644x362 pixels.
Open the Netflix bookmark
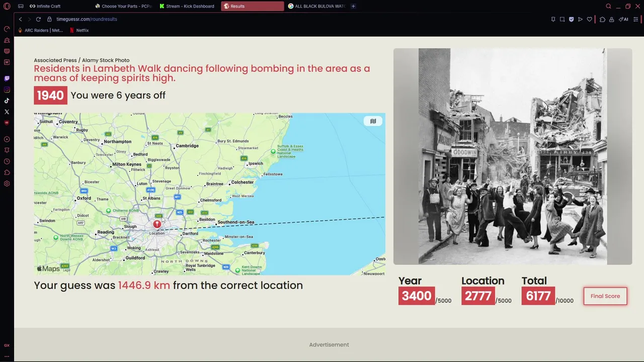pyautogui.click(x=79, y=30)
